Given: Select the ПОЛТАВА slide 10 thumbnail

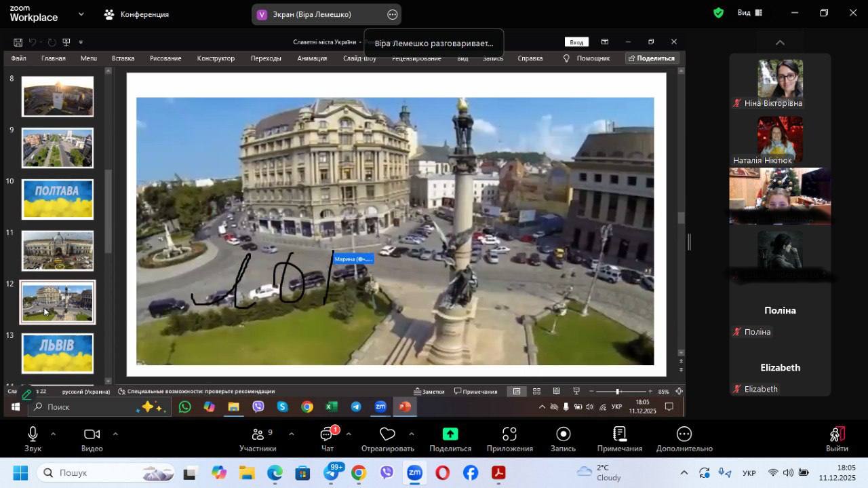Looking at the screenshot, I should [x=58, y=199].
